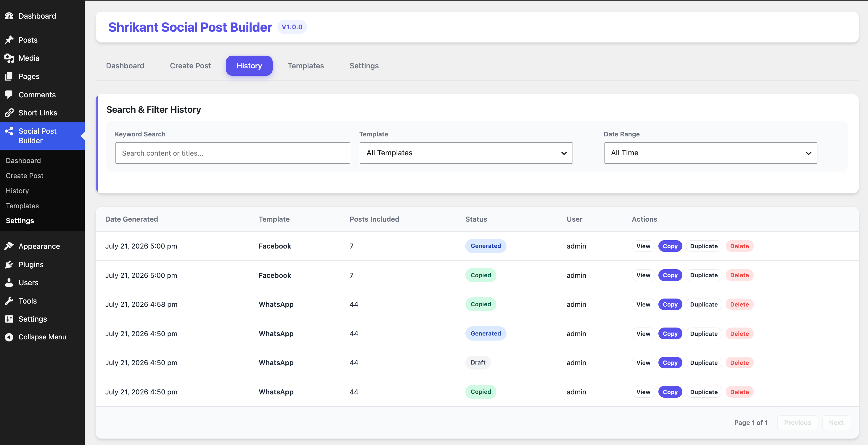The height and width of the screenshot is (445, 868).
Task: Delete the Facebook post with Generated status
Action: [739, 246]
